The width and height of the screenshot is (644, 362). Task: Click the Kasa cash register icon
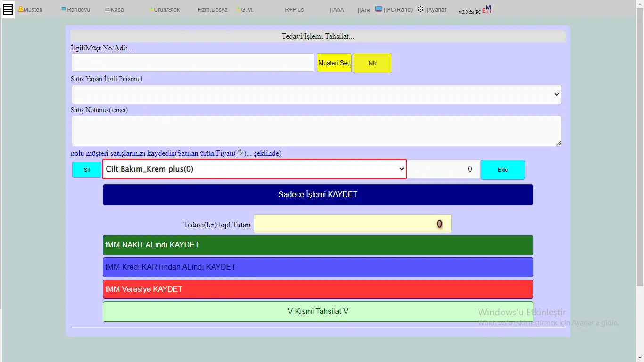pos(107,9)
